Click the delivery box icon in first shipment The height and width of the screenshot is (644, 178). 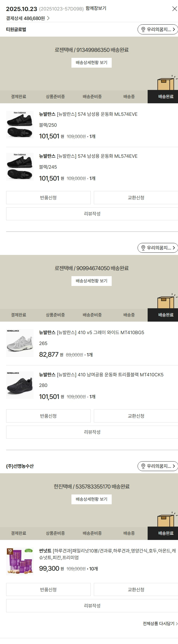click(x=165, y=84)
